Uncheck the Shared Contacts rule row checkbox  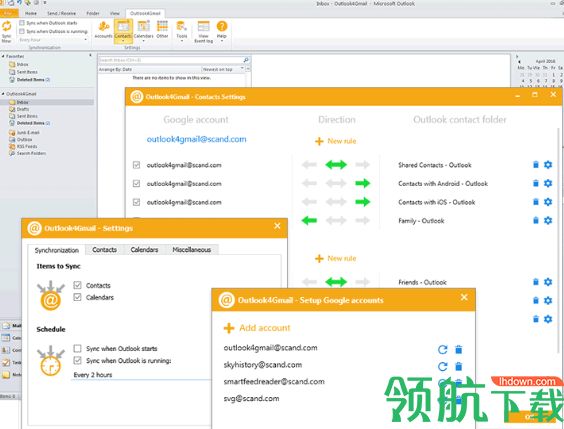[136, 165]
